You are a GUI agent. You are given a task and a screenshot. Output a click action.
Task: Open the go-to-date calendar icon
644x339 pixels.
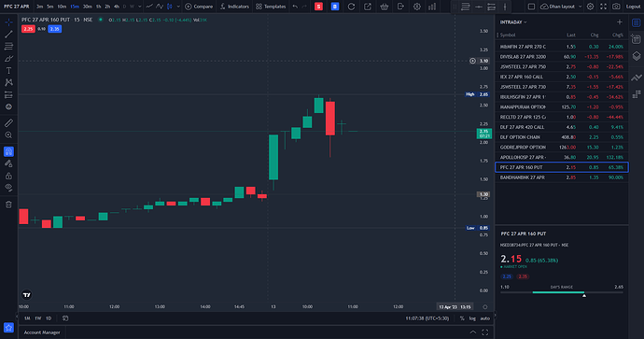(65, 318)
